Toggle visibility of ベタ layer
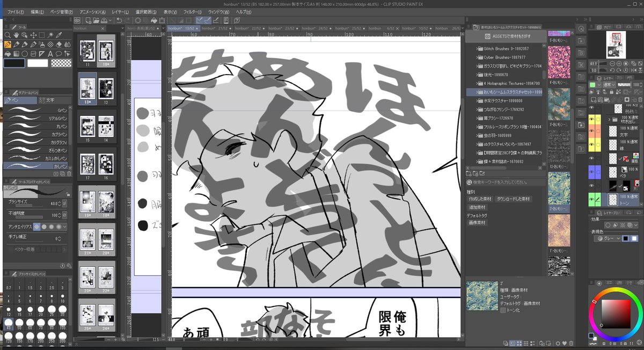Image resolution: width=644 pixels, height=350 pixels. [592, 172]
